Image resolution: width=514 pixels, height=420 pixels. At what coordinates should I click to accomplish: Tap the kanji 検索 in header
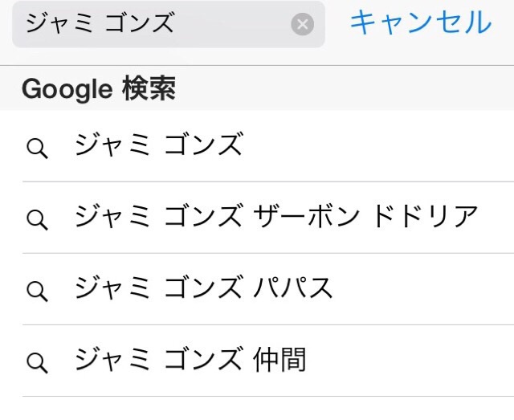pos(149,88)
